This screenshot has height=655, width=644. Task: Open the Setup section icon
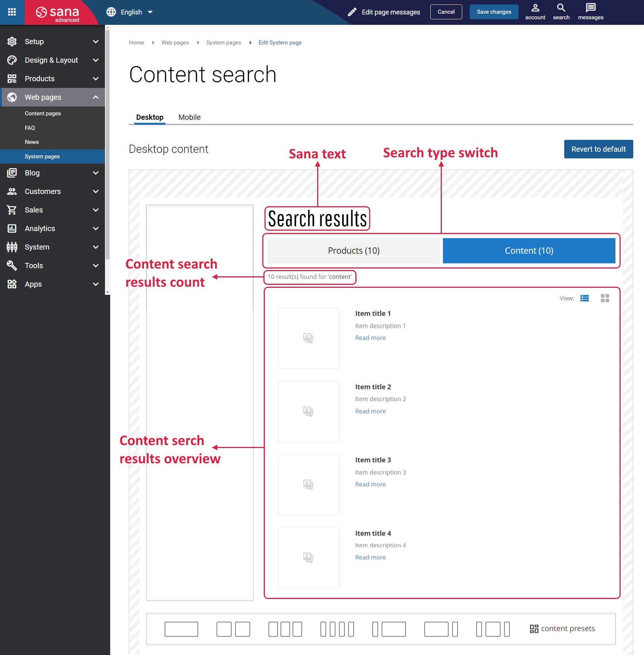11,41
